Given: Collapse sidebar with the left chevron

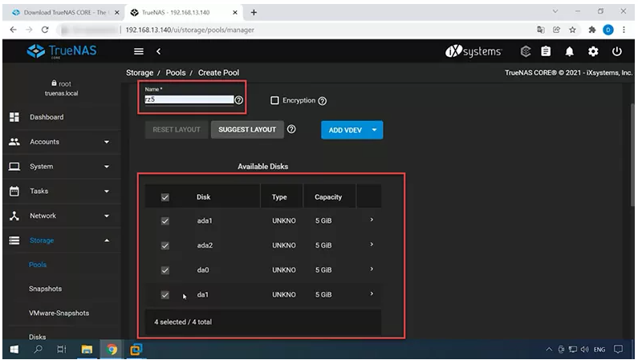Looking at the screenshot, I should 159,51.
